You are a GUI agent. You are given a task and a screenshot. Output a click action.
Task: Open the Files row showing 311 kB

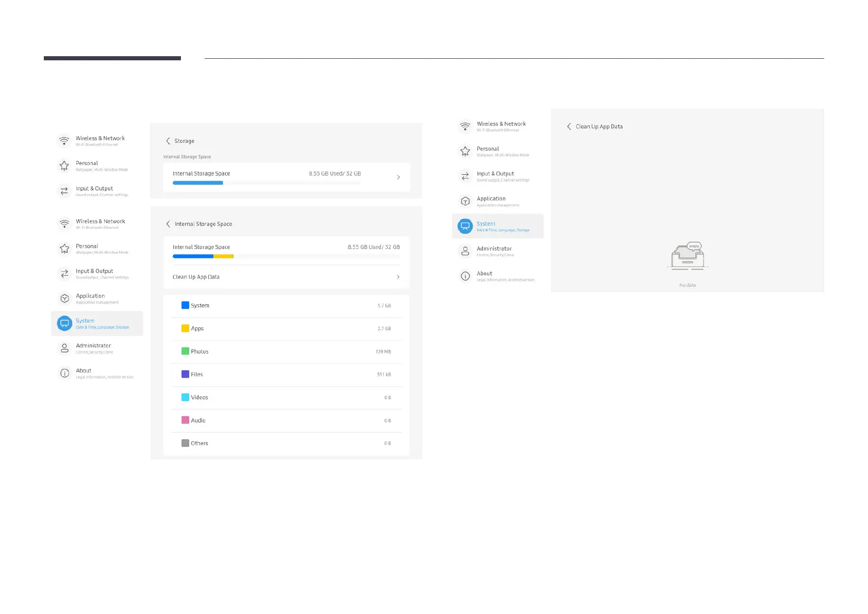[x=286, y=374]
